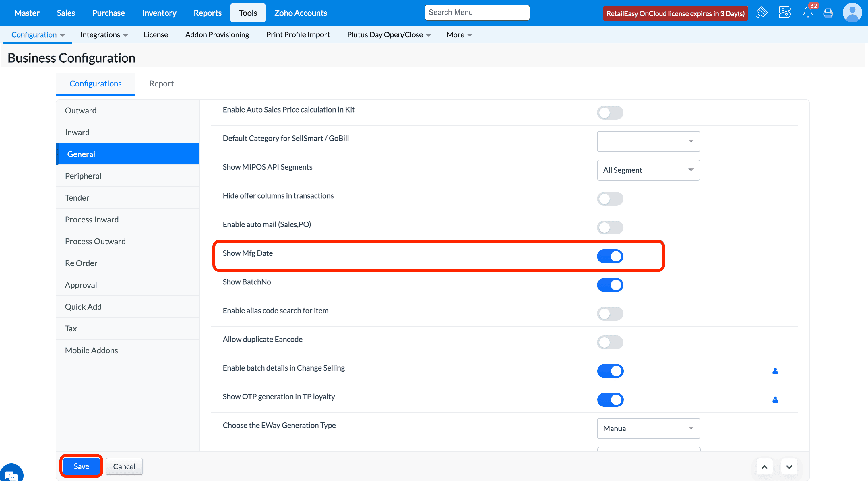Open the notifications bell with 62 badge
The image size is (868, 481).
pos(808,13)
